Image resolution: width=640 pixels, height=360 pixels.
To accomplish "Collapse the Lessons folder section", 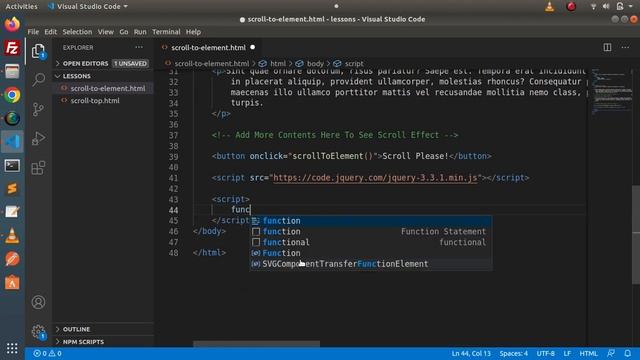I will [103, 76].
